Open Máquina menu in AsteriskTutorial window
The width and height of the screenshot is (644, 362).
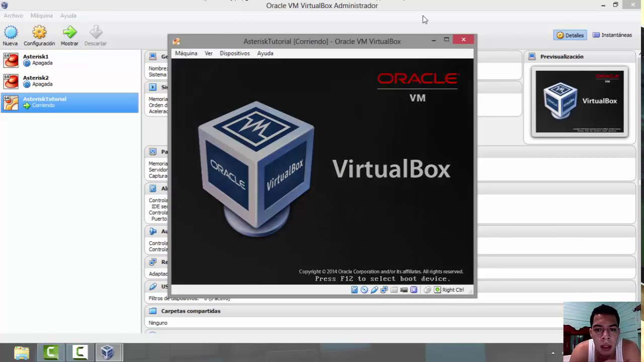pyautogui.click(x=186, y=53)
